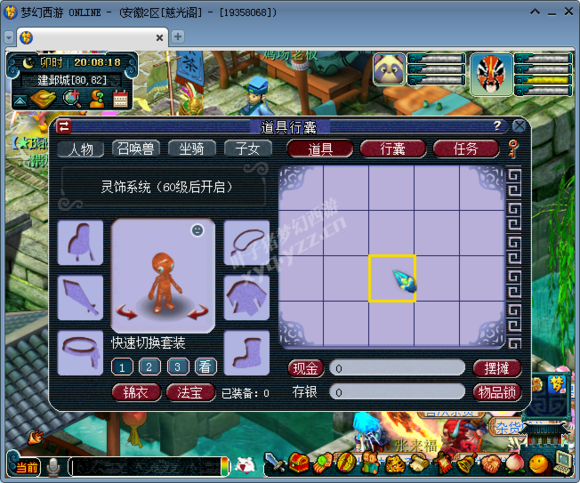Toggle the smiley face on character preview
This screenshot has height=483, width=580.
click(x=198, y=230)
